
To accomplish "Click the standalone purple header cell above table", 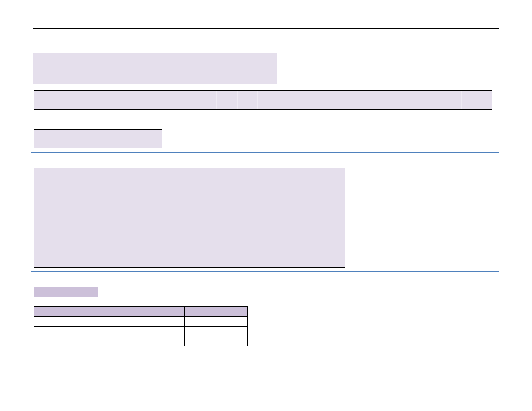I will tap(66, 292).
